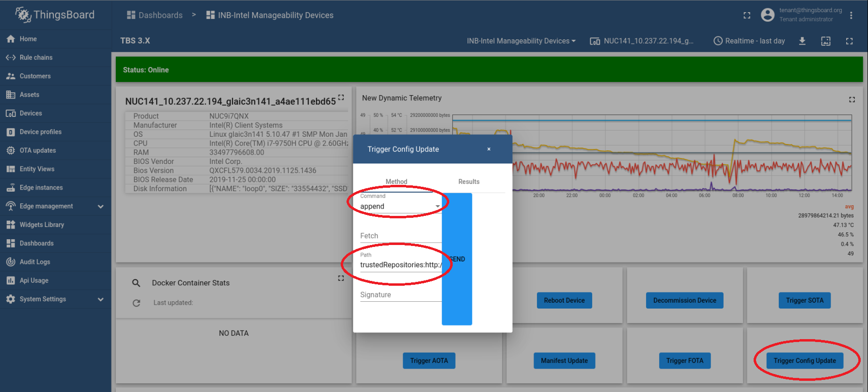The height and width of the screenshot is (392, 868).
Task: Go to Customers page
Action: [55, 76]
